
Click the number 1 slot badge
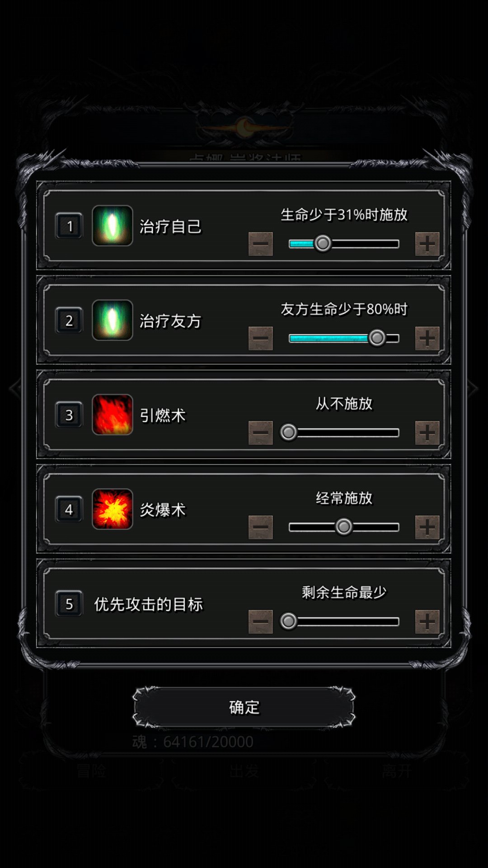click(69, 226)
